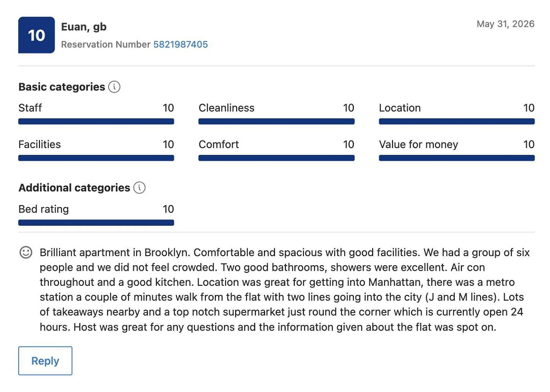Image resolution: width=550 pixels, height=392 pixels.
Task: Click the Bed rating label
Action: pyautogui.click(x=44, y=209)
